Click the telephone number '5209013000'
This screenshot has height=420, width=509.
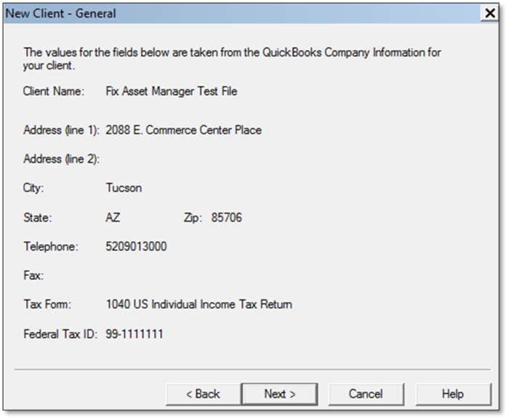point(136,246)
